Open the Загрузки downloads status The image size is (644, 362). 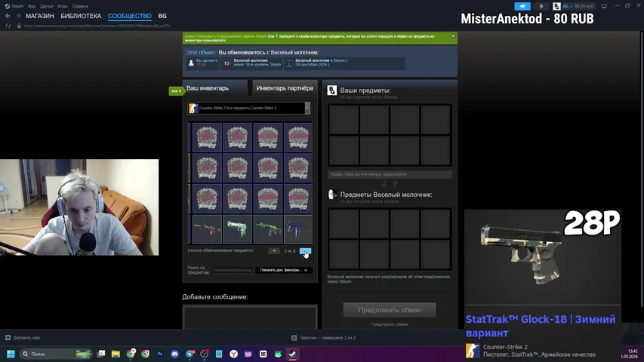tap(324, 338)
